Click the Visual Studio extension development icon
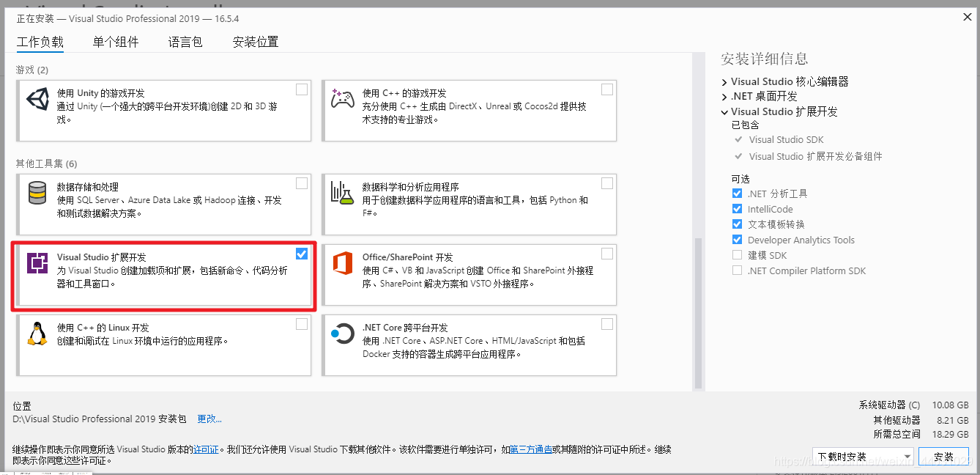This screenshot has height=475, width=980. (37, 262)
